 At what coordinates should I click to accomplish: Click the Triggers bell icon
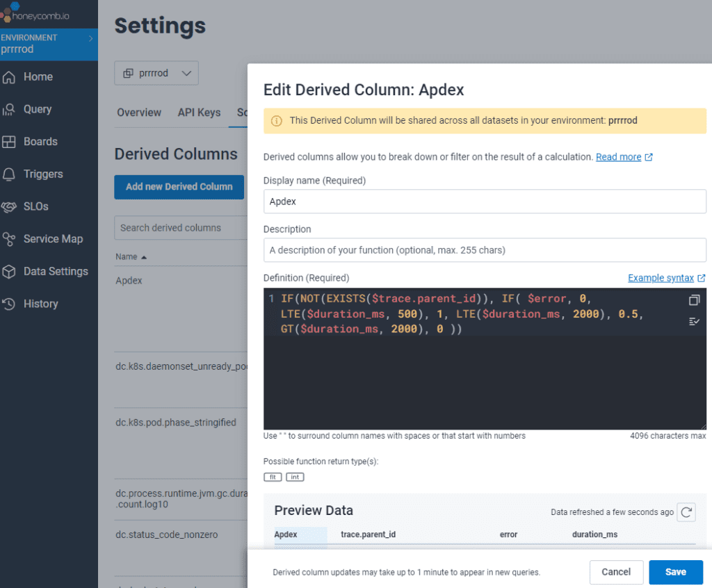tap(9, 174)
